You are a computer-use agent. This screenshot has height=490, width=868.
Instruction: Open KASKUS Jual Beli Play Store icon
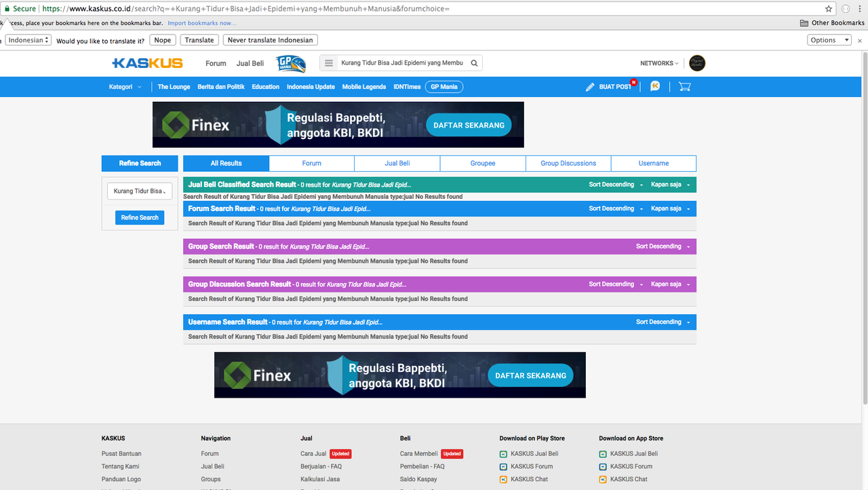tap(503, 454)
